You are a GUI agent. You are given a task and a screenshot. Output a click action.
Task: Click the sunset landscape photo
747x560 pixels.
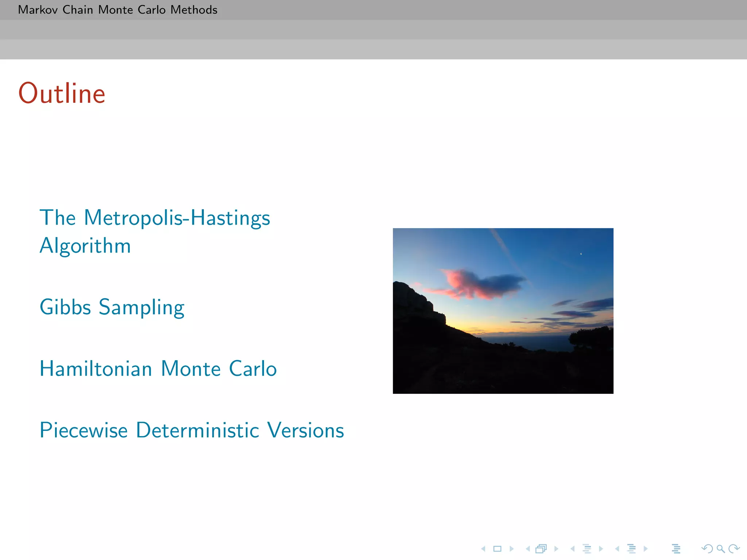click(x=503, y=311)
